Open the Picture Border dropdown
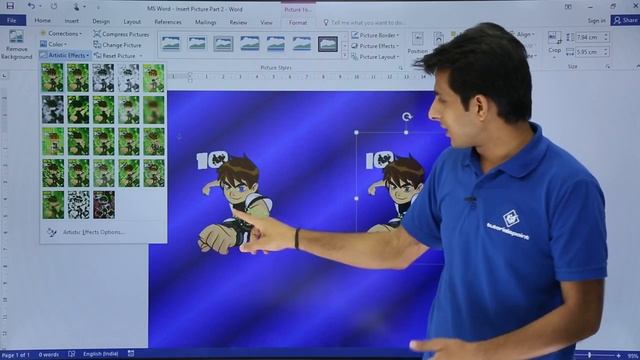This screenshot has height=360, width=640. 376,35
